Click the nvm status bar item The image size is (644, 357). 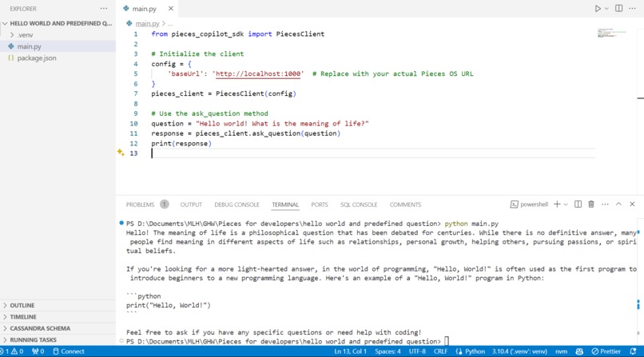pyautogui.click(x=561, y=351)
